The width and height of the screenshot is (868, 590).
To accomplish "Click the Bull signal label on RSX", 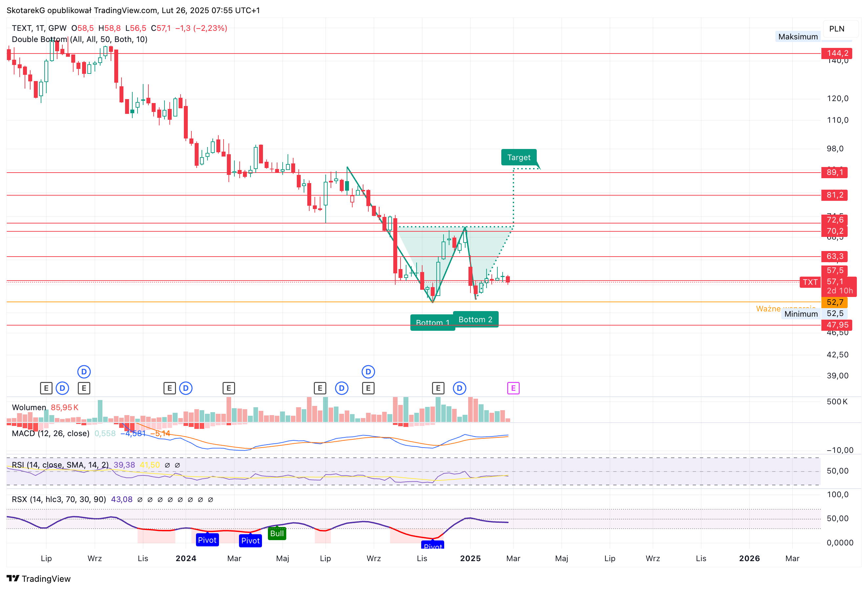I will click(277, 533).
